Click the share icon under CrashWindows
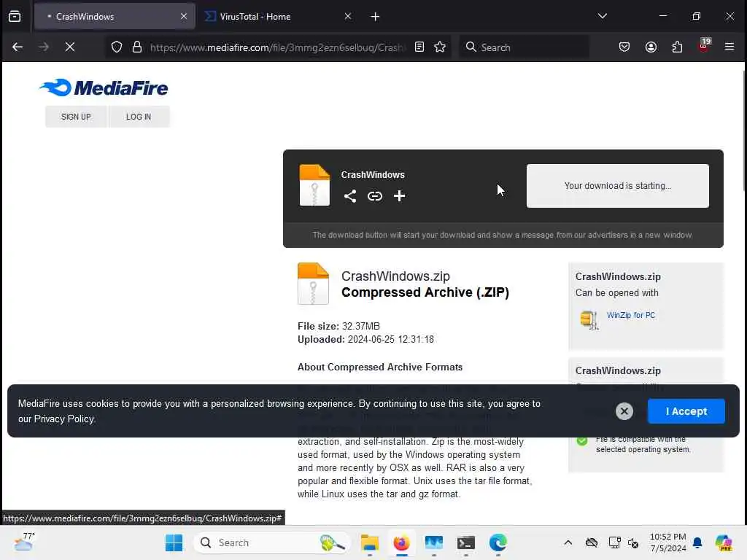This screenshot has height=560, width=747. [x=350, y=195]
